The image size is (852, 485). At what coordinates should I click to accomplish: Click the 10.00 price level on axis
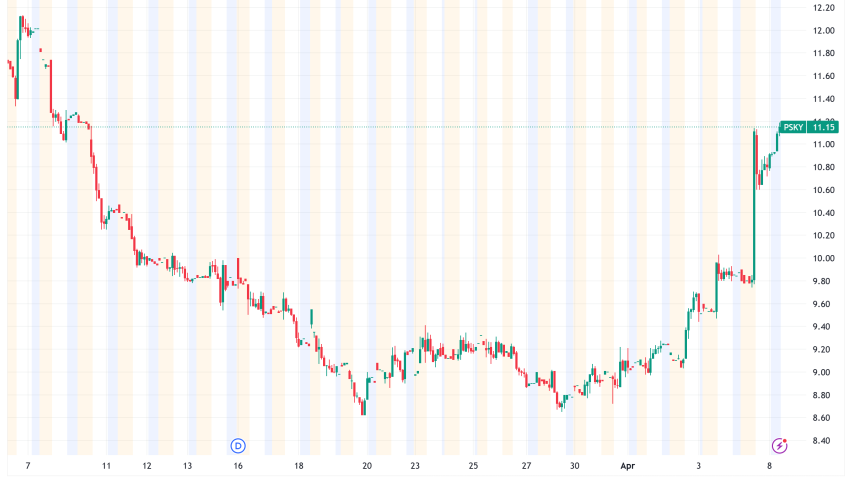(x=823, y=258)
